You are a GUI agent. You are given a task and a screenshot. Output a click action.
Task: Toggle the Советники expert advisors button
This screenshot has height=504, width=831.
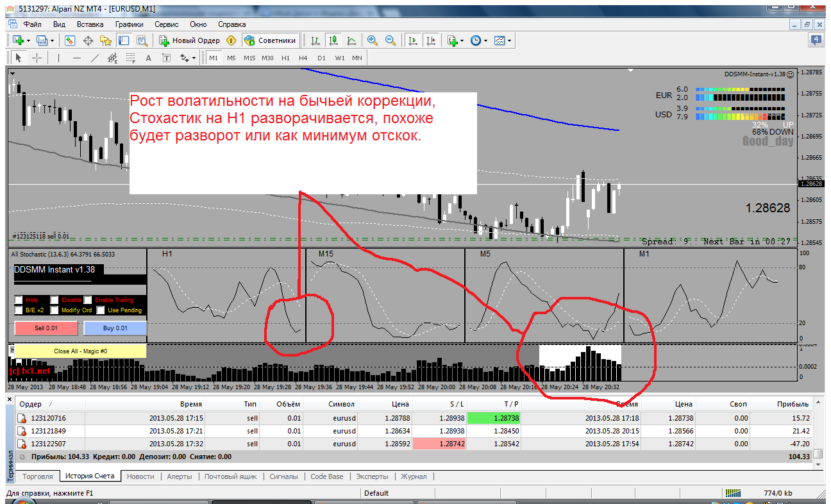[271, 40]
